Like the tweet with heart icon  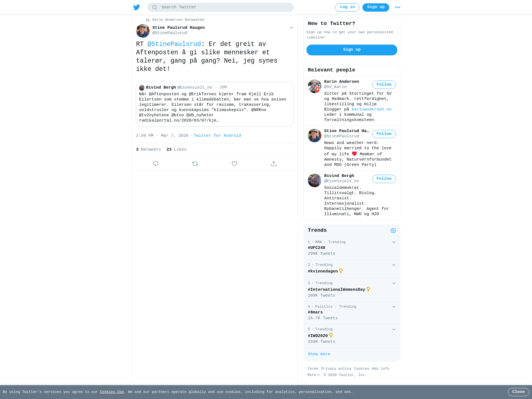click(x=234, y=164)
